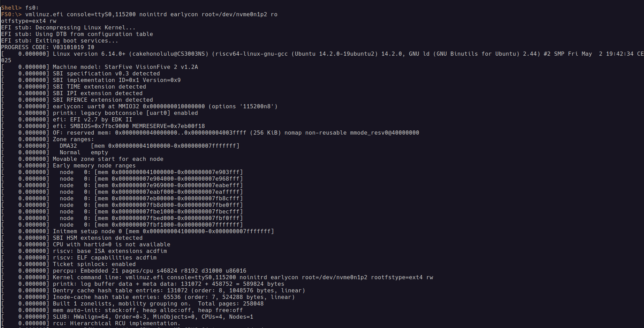The image size is (644, 328).
Task: Click the 'vmlinuz.efi' command on the FS0 line
Action: (44, 14)
